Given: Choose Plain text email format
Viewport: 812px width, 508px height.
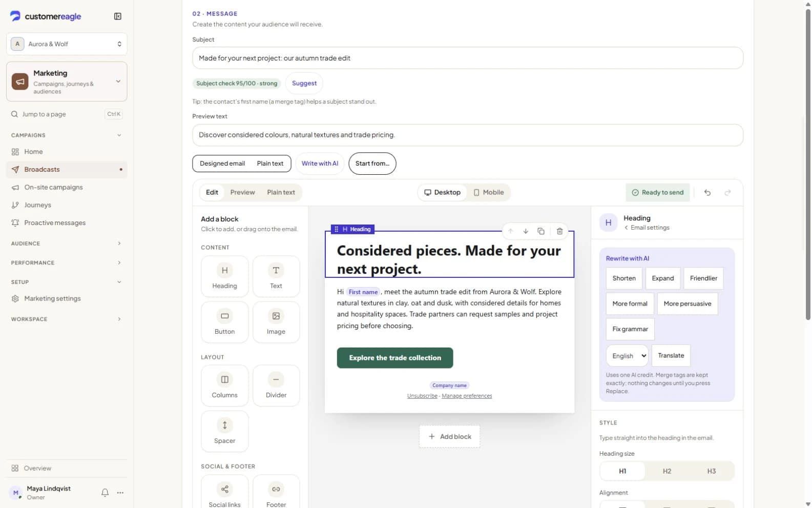Looking at the screenshot, I should [x=270, y=164].
